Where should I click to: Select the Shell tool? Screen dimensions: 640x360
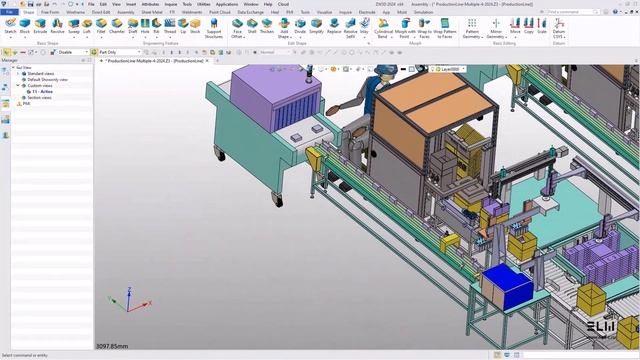tap(252, 26)
